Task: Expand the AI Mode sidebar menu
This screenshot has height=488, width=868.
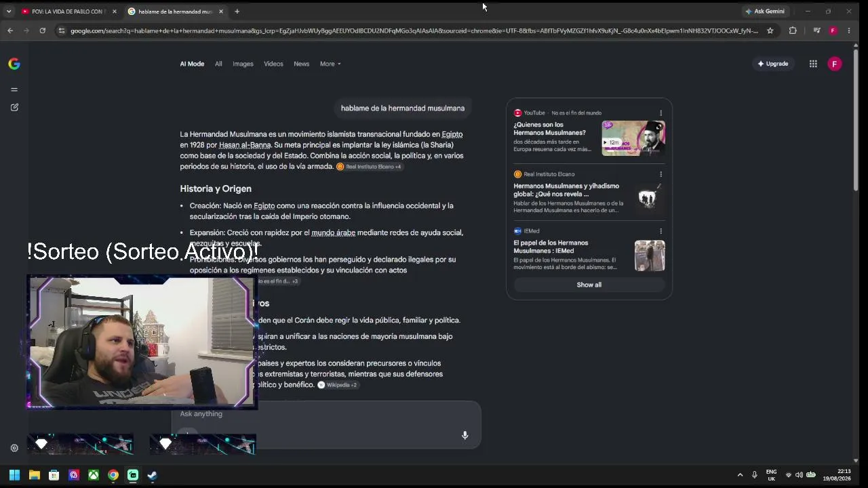Action: (x=14, y=89)
